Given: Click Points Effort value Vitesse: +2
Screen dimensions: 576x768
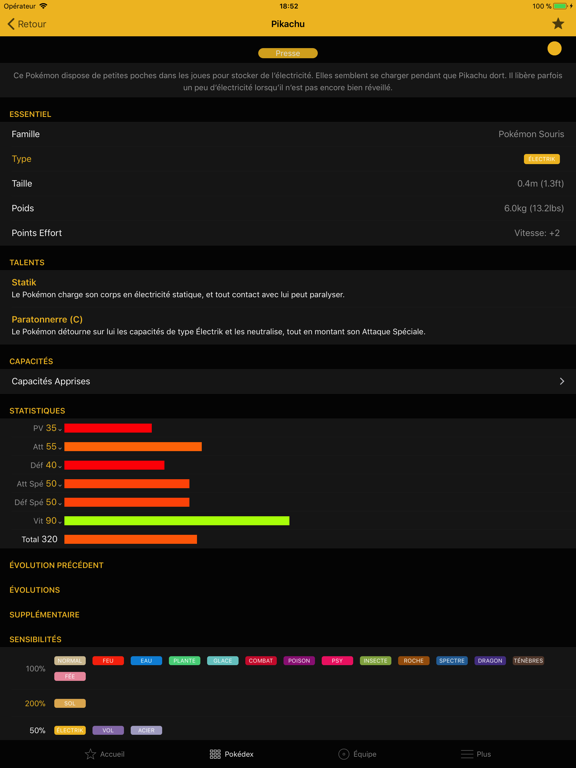Looking at the screenshot, I should click(537, 233).
